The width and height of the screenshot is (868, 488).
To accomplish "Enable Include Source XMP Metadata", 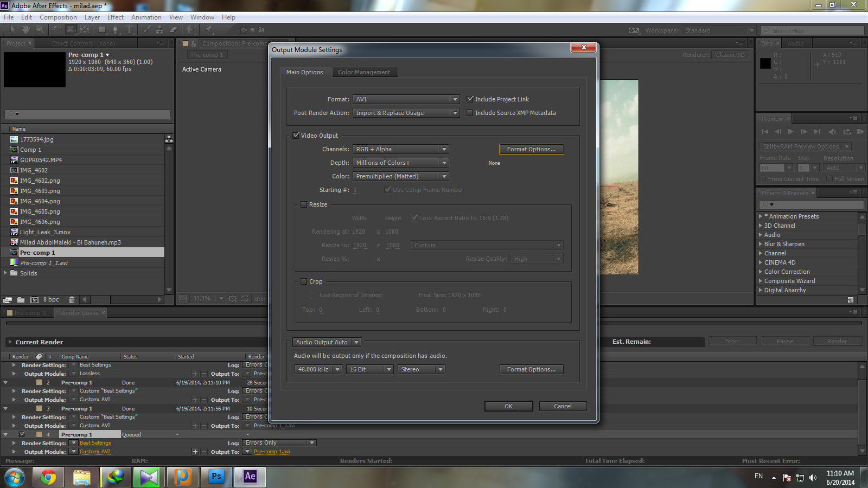I will 470,113.
